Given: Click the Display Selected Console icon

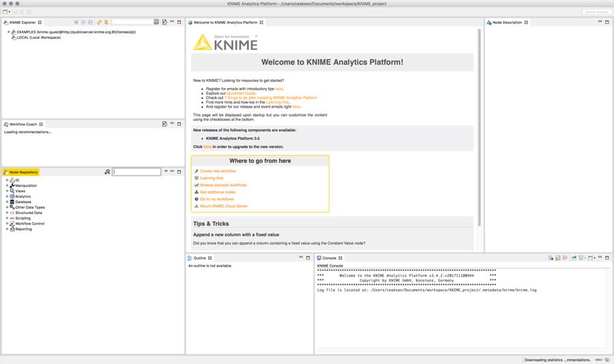Looking at the screenshot, I should point(582,258).
